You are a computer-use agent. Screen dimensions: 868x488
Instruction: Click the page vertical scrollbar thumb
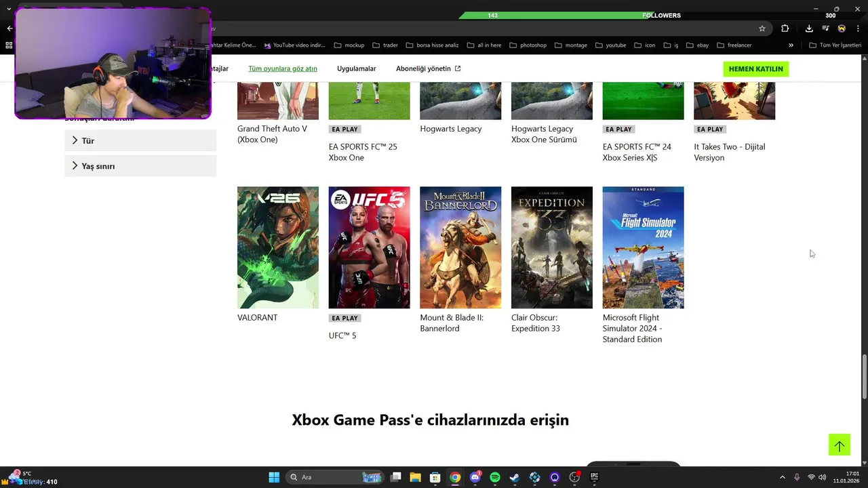click(864, 377)
